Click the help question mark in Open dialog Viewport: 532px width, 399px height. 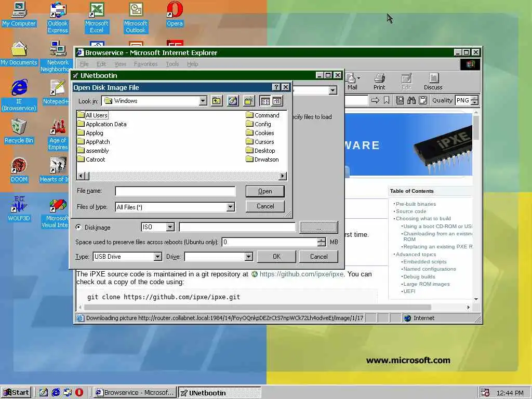(276, 87)
